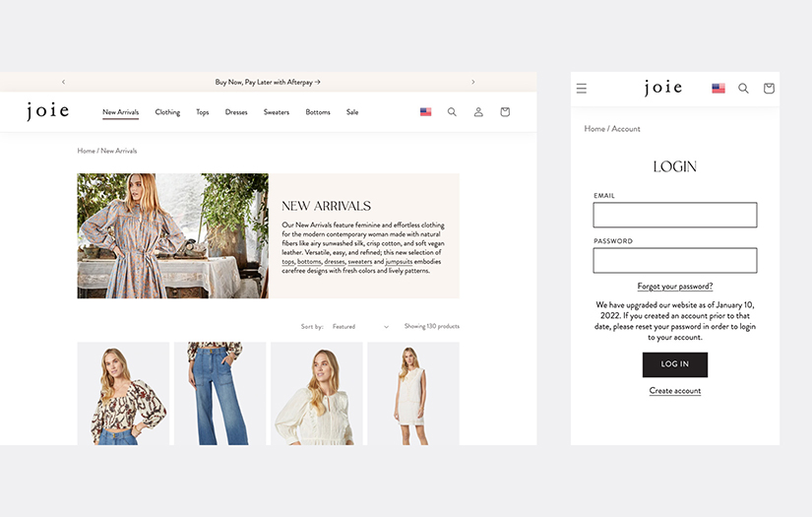Open the Sort by Featured dropdown
This screenshot has height=517, width=812.
click(360, 326)
